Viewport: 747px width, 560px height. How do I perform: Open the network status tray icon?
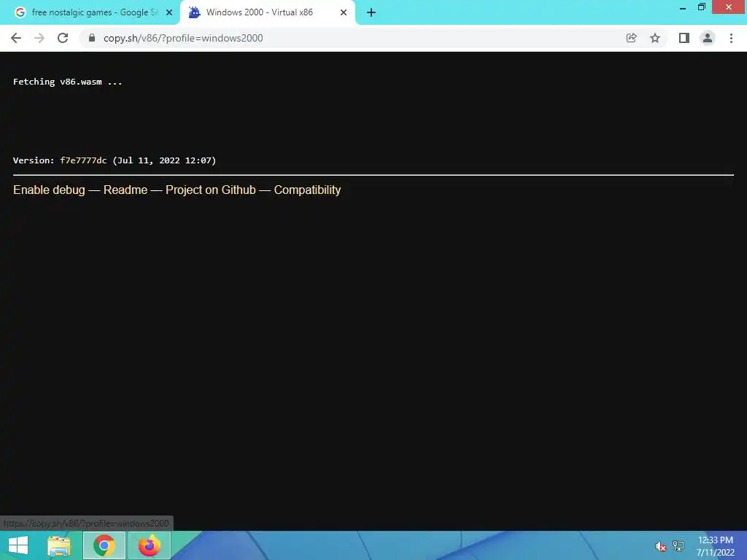tap(678, 546)
